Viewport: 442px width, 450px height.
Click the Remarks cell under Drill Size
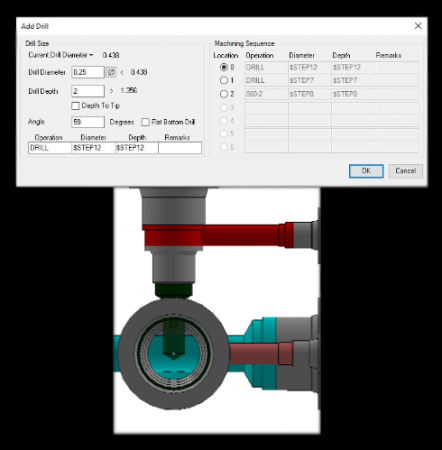tap(180, 148)
